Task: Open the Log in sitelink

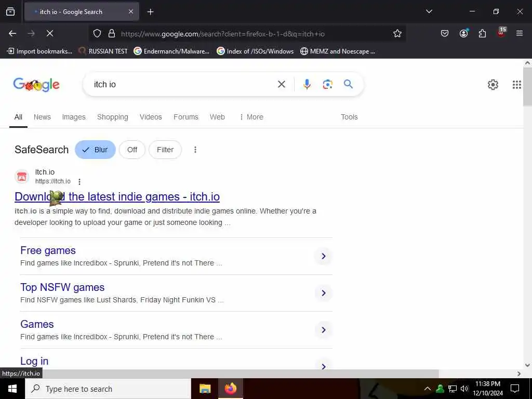Action: coord(34,361)
